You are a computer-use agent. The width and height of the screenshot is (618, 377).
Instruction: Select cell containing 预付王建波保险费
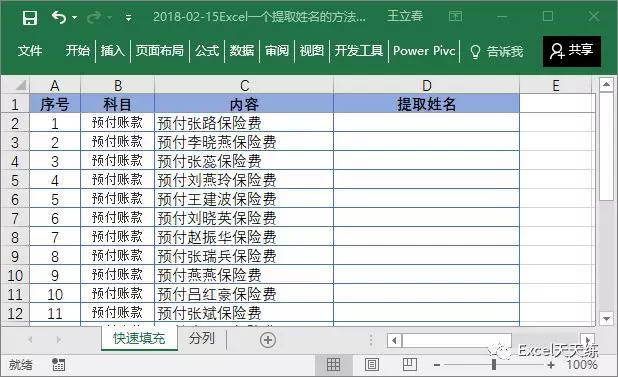coord(244,199)
